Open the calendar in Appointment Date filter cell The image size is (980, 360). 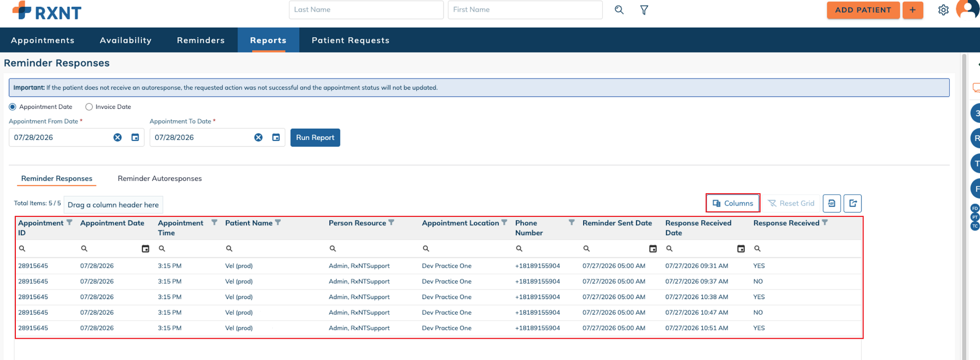pyautogui.click(x=145, y=249)
